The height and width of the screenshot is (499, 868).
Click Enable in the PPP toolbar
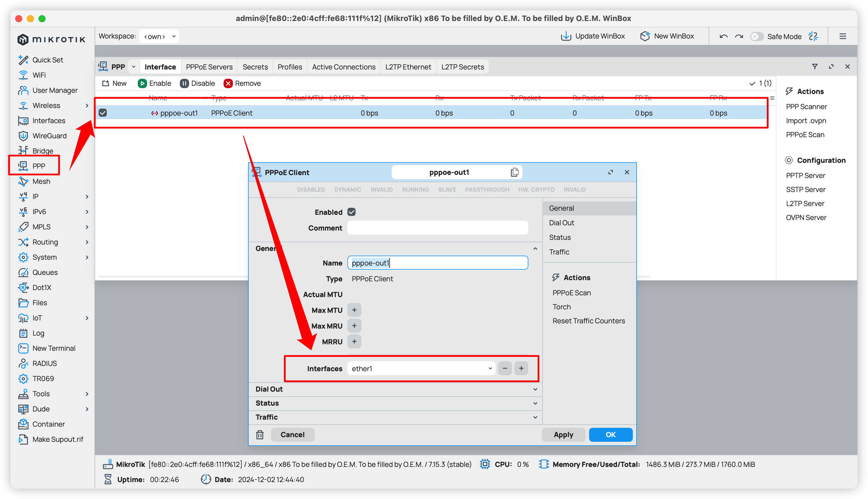pyautogui.click(x=154, y=83)
